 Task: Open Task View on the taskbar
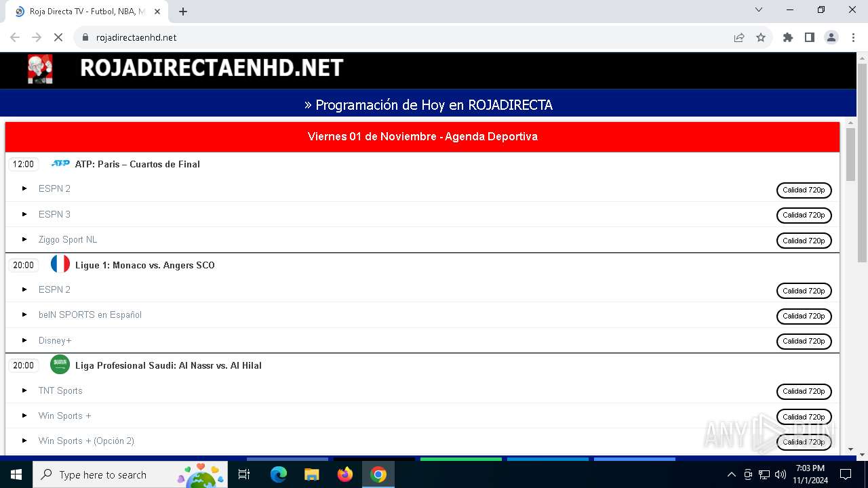pos(244,474)
